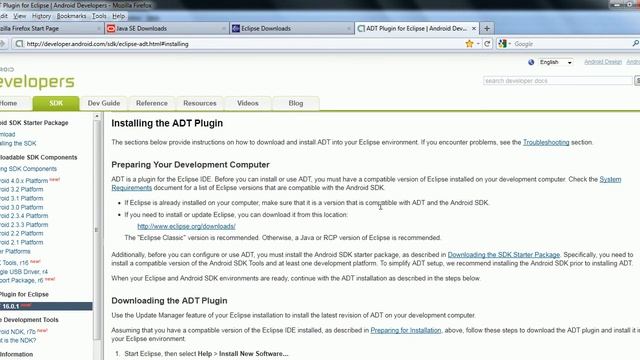The width and height of the screenshot is (640, 360).
Task: Select the Blog navigation tab
Action: (296, 103)
